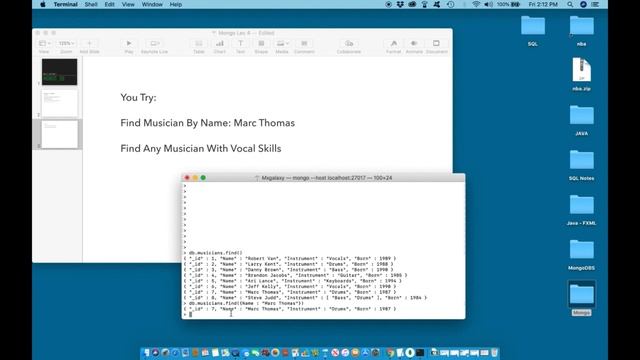Select slide 3 thumbnail in Keynote navigator
Viewport: 640px width, 360px height.
[x=59, y=134]
